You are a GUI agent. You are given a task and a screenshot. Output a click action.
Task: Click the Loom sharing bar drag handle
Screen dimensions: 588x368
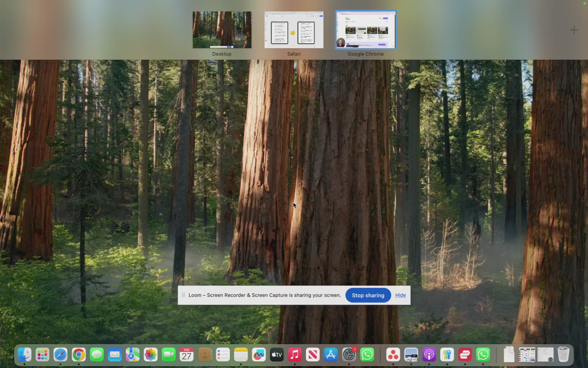click(183, 295)
